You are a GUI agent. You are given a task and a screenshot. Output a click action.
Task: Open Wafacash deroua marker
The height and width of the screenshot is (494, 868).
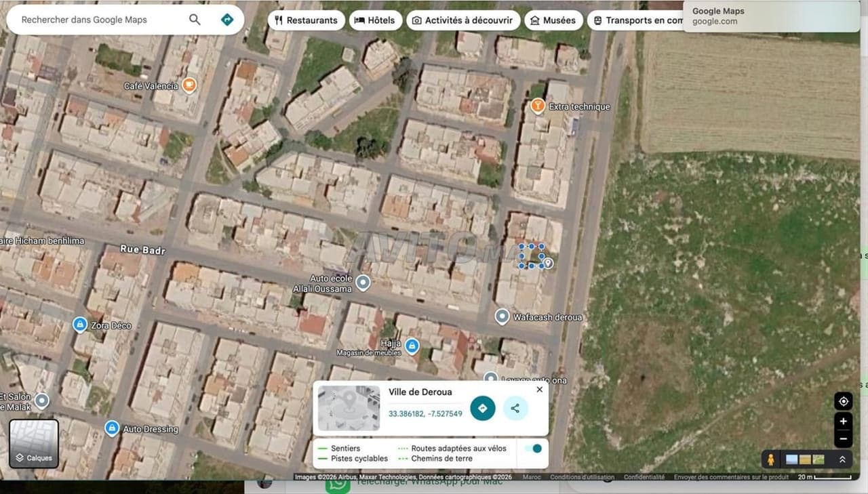click(502, 316)
